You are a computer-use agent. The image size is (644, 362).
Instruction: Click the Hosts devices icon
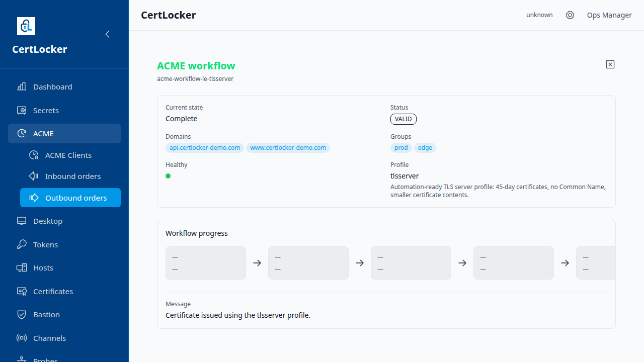click(x=22, y=267)
